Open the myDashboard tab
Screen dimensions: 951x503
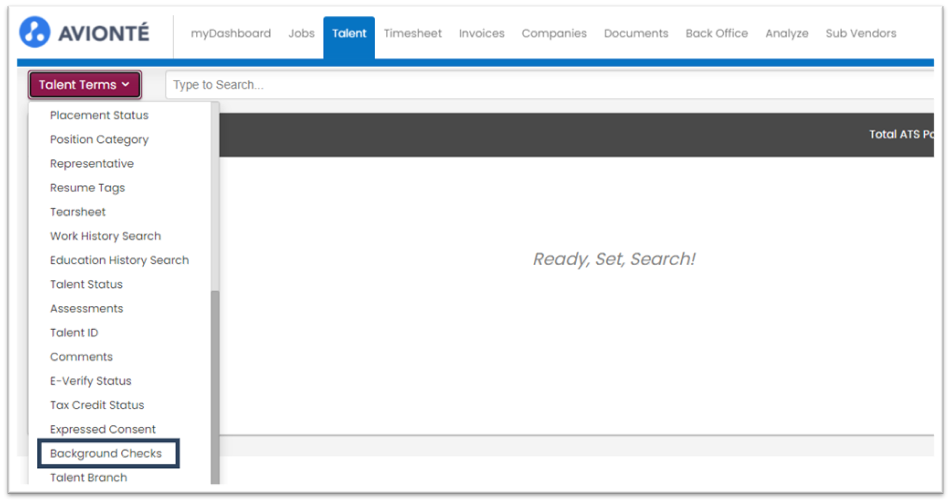pos(230,33)
